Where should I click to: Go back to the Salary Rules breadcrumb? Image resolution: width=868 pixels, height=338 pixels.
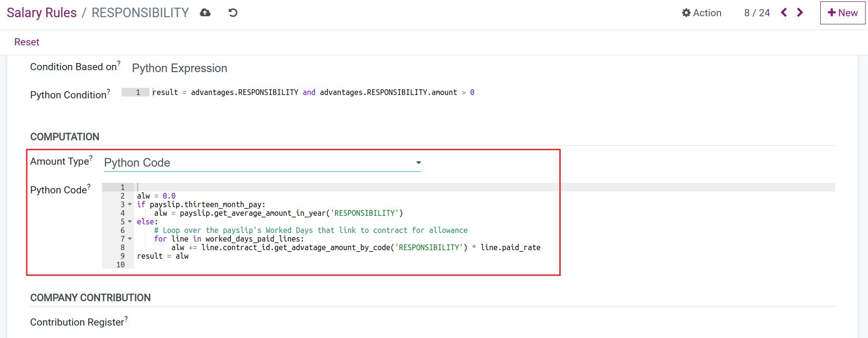[42, 13]
